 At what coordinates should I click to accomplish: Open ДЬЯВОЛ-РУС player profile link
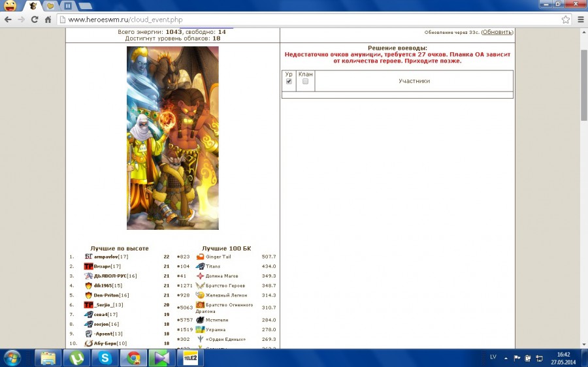[x=110, y=276]
